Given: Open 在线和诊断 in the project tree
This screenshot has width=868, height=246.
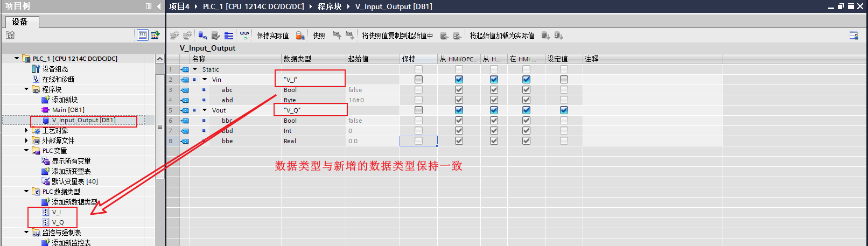Looking at the screenshot, I should tap(58, 79).
